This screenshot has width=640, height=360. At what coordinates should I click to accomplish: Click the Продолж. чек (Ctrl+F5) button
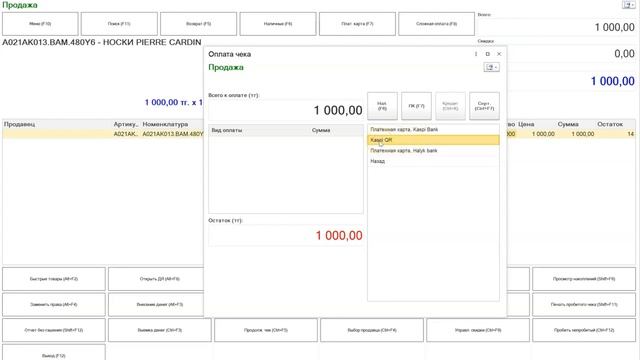[266, 330]
